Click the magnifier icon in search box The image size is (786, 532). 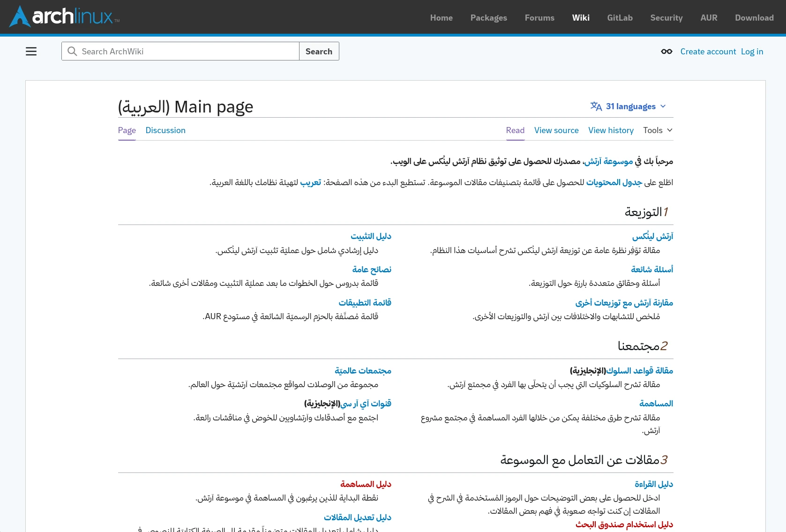[x=72, y=51]
